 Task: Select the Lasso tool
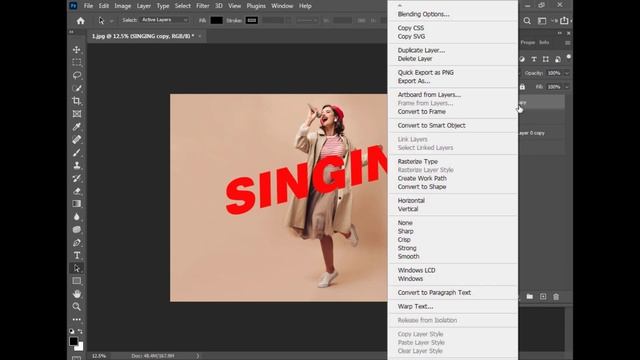tap(77, 76)
